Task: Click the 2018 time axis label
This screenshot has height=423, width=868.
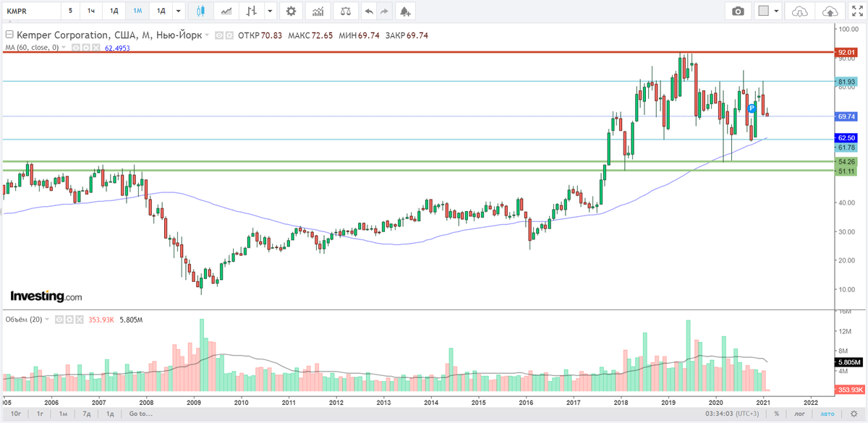Action: [620, 402]
